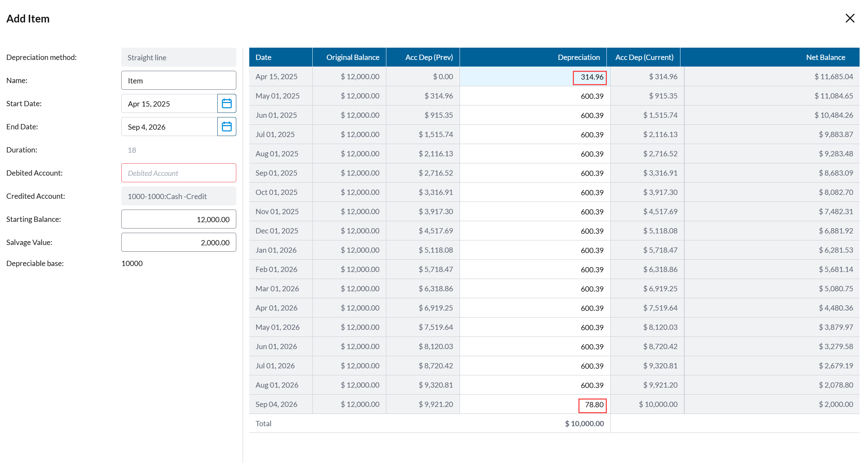Select the Jan 01, 2026 row date
This screenshot has height=463, width=868.
[276, 250]
